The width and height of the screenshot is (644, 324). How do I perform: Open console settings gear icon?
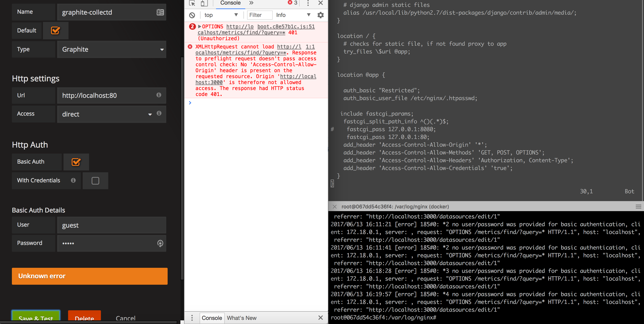click(x=320, y=15)
